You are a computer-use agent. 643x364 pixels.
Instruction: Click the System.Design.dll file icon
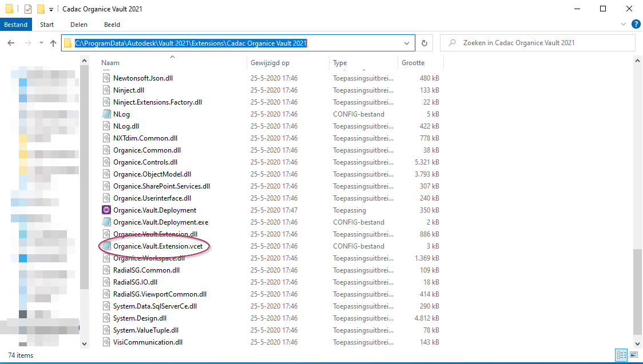[106, 318]
